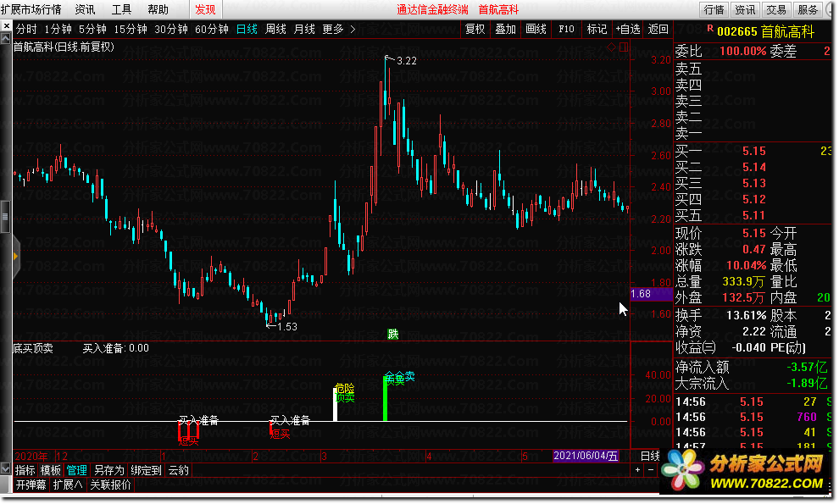This screenshot has width=839, height=504.
Task: Close the chart panel with the X icon
Action: click(6, 25)
